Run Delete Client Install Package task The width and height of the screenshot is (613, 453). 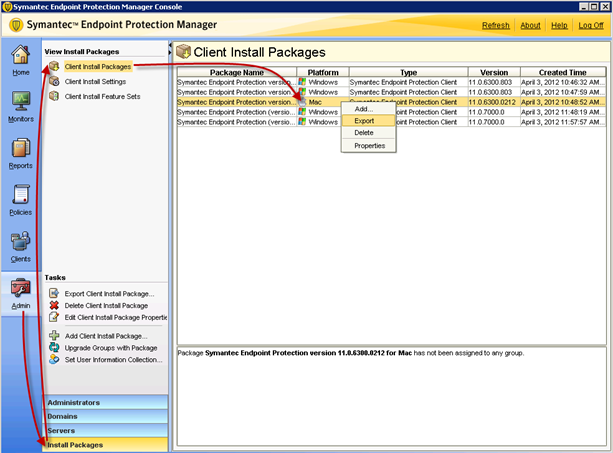pyautogui.click(x=106, y=305)
